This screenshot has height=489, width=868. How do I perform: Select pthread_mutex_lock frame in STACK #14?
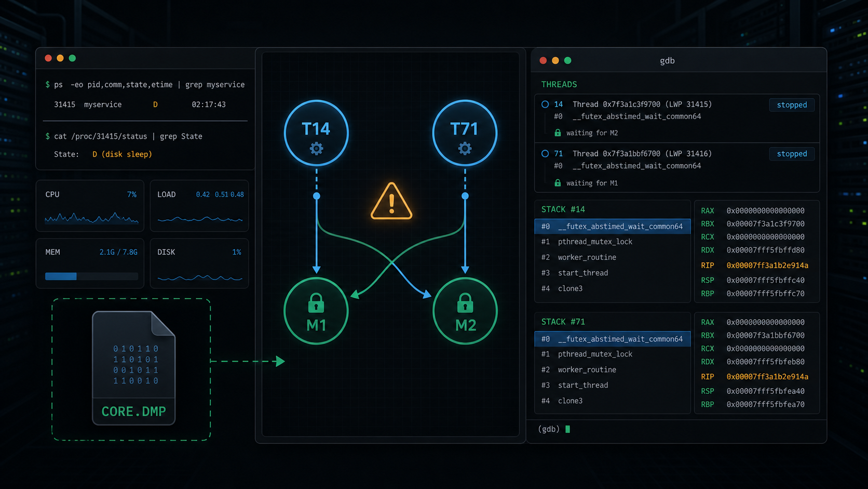coord(613,242)
